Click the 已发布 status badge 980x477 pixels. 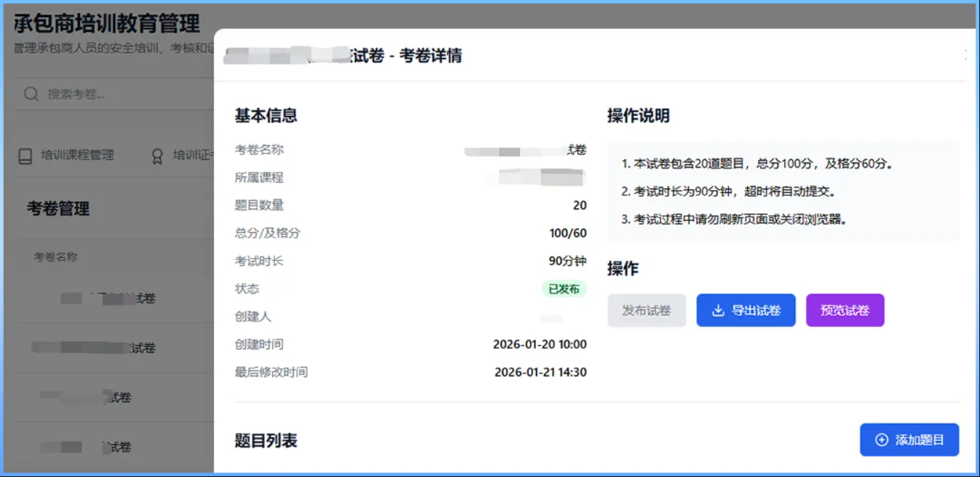pyautogui.click(x=567, y=288)
